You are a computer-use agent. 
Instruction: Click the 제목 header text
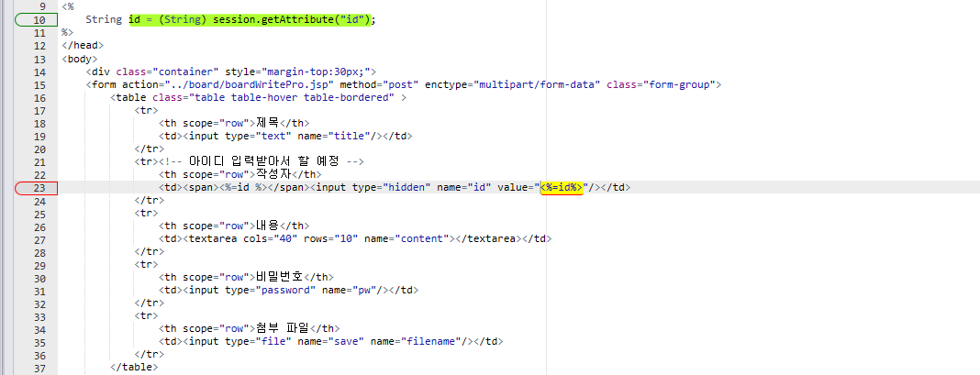(268, 123)
